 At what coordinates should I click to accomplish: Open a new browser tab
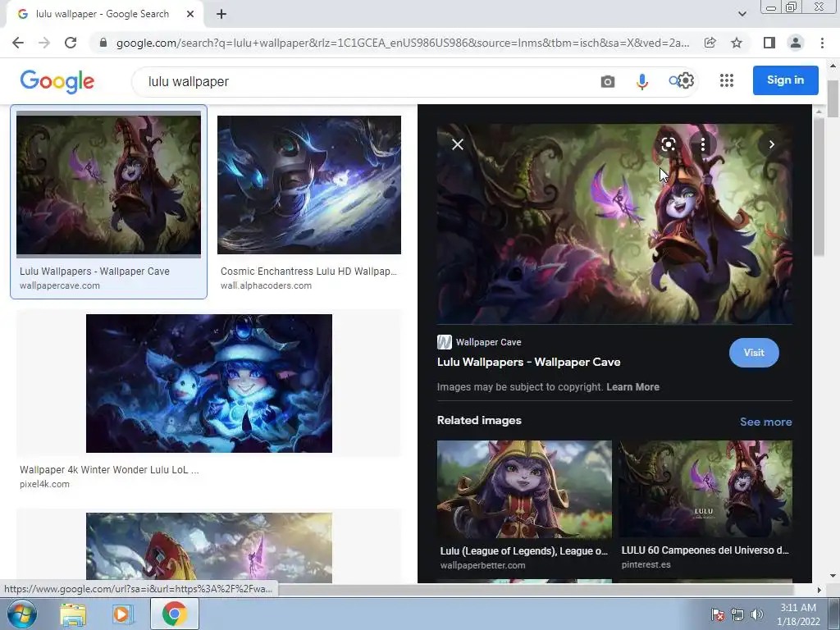(x=221, y=15)
